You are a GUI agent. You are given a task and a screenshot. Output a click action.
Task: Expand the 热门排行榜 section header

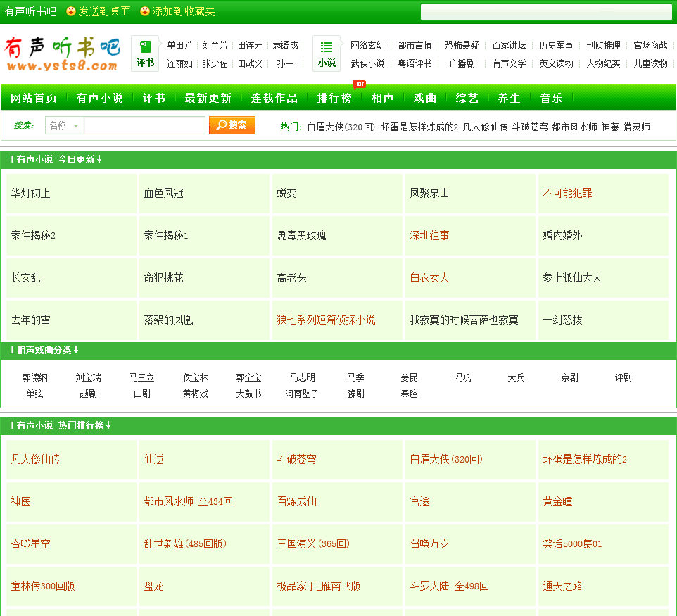pos(108,425)
